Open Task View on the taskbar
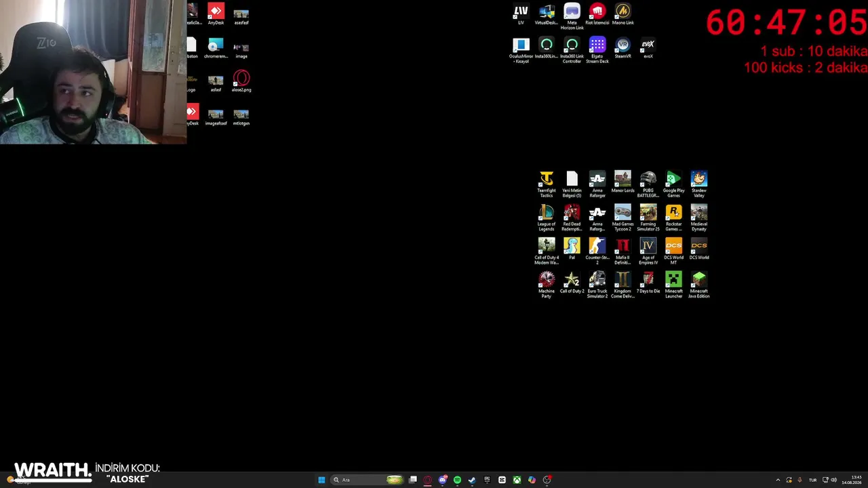868x488 pixels. click(x=412, y=480)
